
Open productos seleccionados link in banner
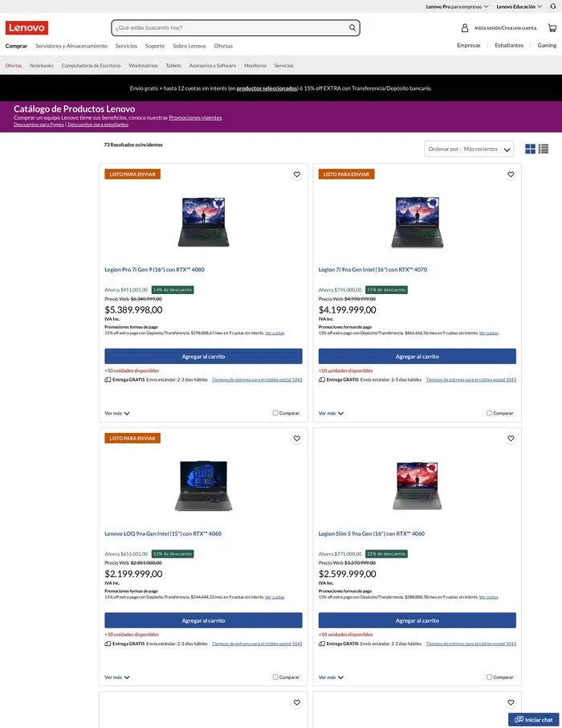click(x=267, y=88)
